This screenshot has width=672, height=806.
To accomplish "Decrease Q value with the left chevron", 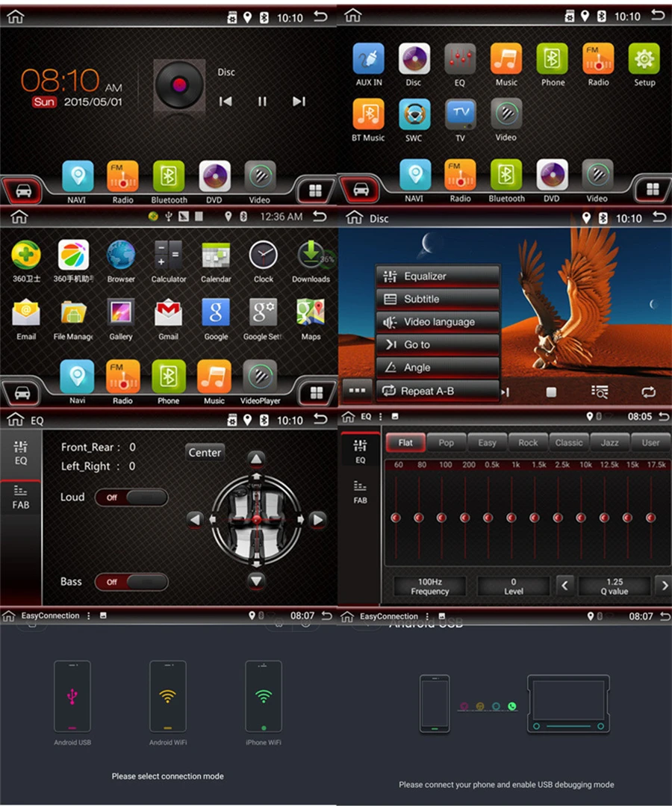I will pyautogui.click(x=564, y=586).
